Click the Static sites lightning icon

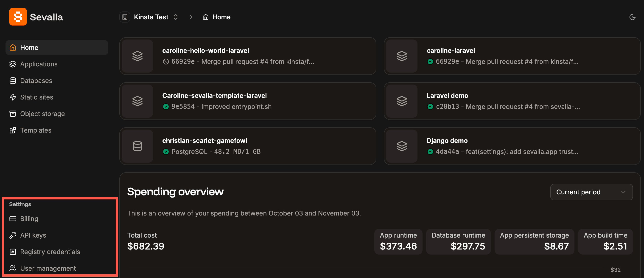[x=13, y=97]
